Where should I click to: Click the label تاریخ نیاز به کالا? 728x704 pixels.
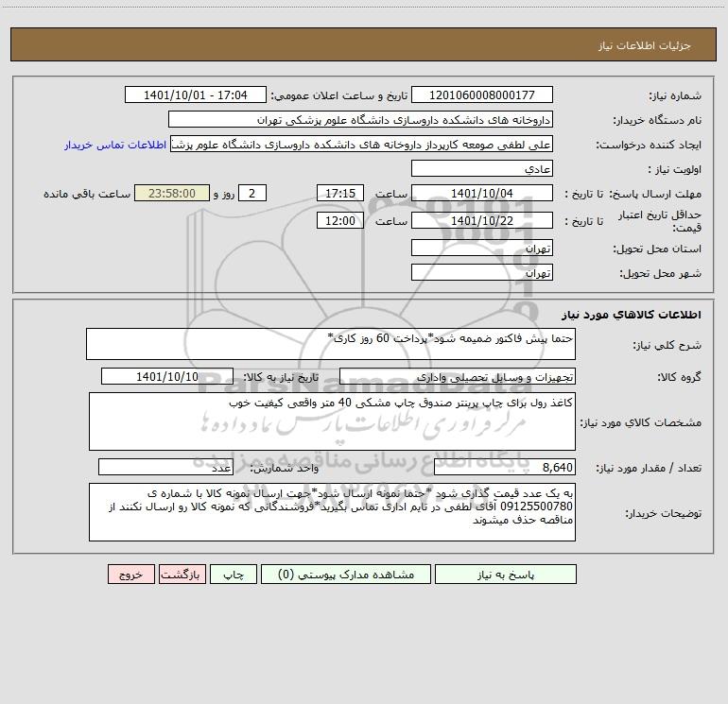pos(281,377)
